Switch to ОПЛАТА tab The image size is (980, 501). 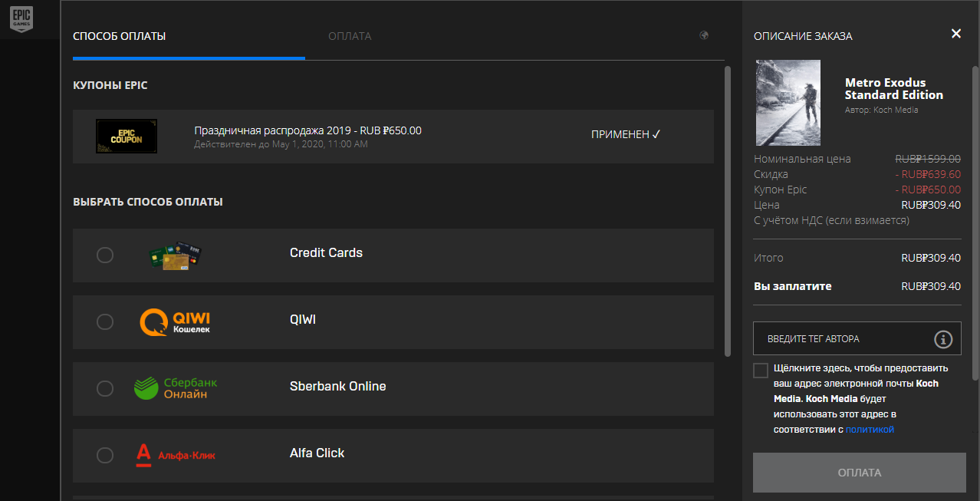click(350, 36)
